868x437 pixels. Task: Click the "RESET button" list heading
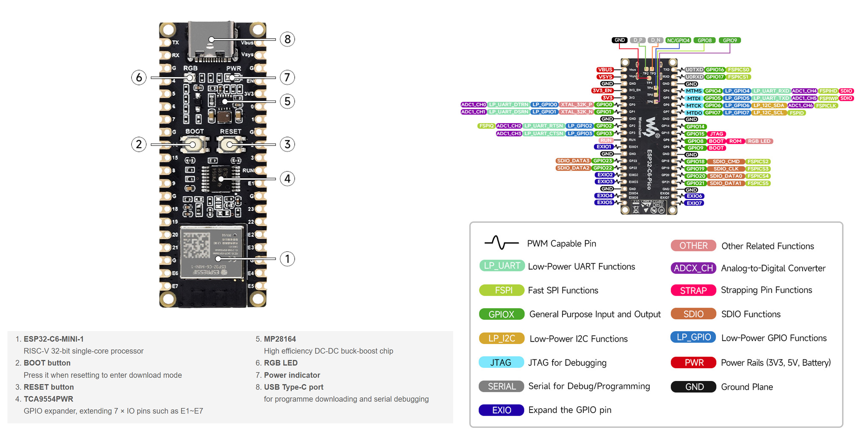coord(49,387)
